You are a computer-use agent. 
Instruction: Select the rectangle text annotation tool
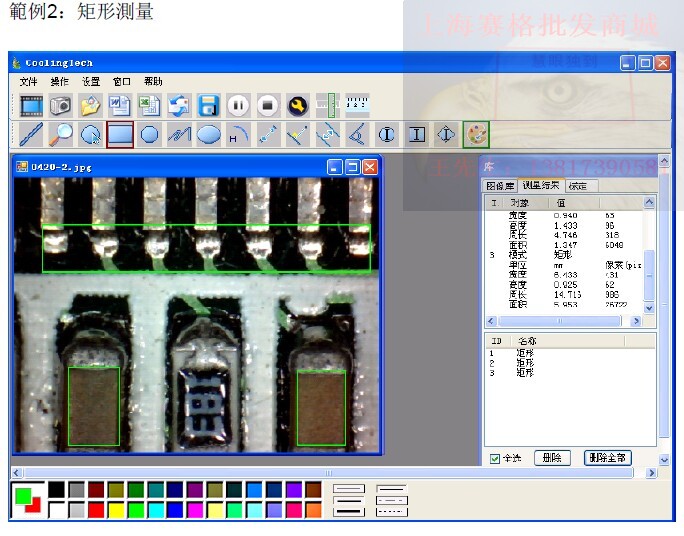(417, 134)
